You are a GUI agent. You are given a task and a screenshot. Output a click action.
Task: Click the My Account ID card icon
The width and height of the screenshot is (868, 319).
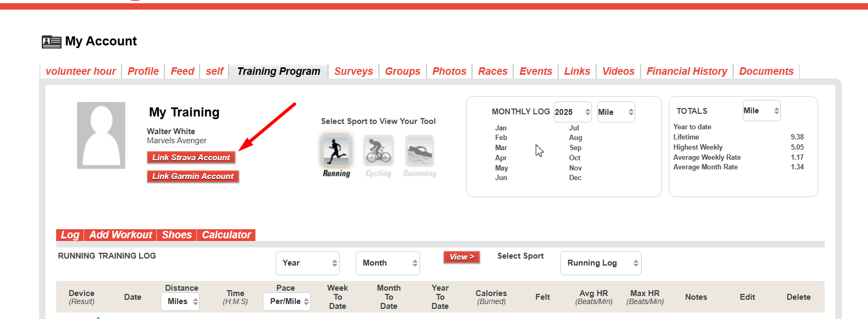click(51, 42)
